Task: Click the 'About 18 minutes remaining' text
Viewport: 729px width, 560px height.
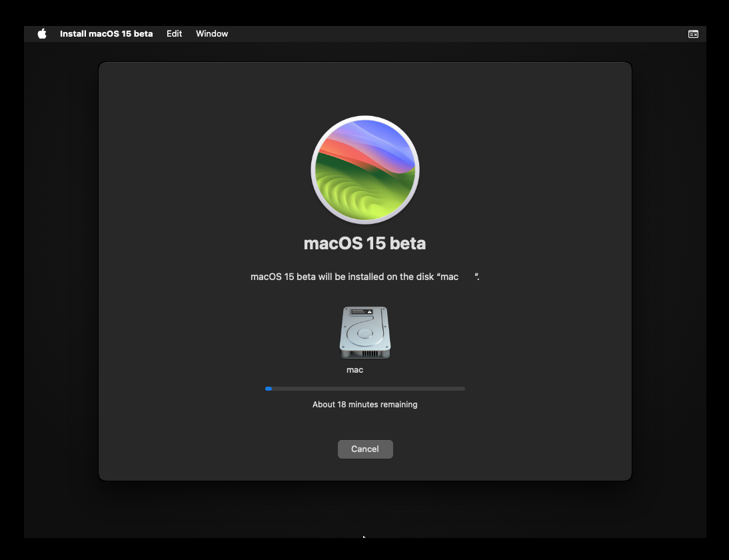Action: point(365,405)
